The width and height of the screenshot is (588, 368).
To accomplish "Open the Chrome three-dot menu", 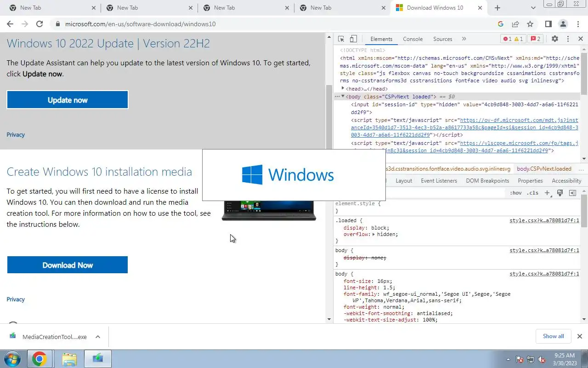I will tap(577, 24).
